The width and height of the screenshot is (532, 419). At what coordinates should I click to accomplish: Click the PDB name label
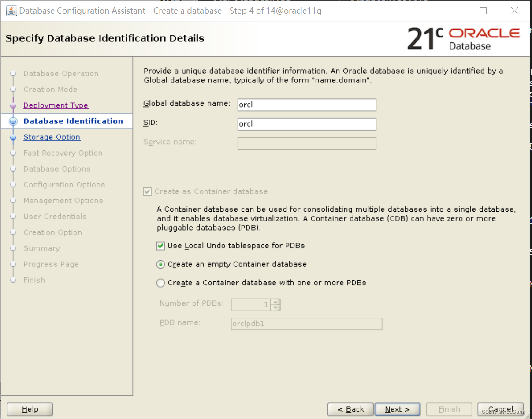tap(180, 323)
